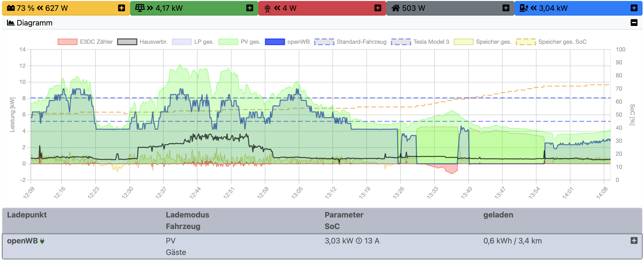Viewport: 644px width, 260px height.
Task: Click the house consumption icon
Action: (x=396, y=8)
